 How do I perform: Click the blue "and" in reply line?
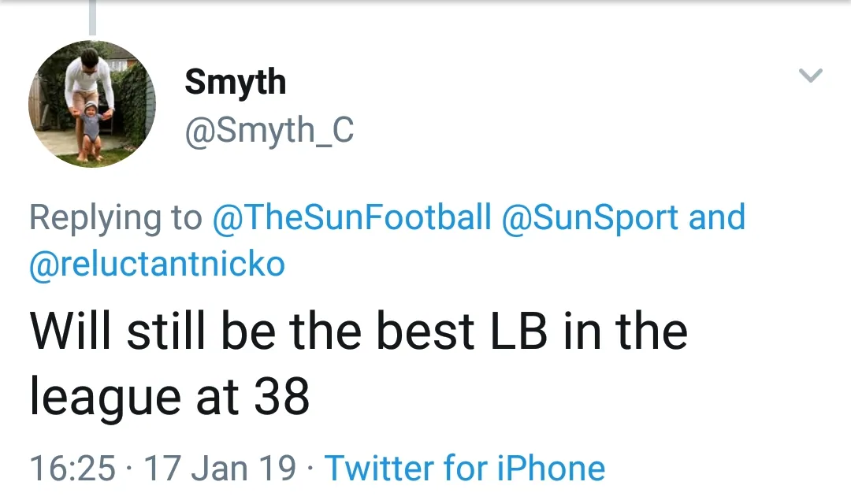(x=716, y=217)
